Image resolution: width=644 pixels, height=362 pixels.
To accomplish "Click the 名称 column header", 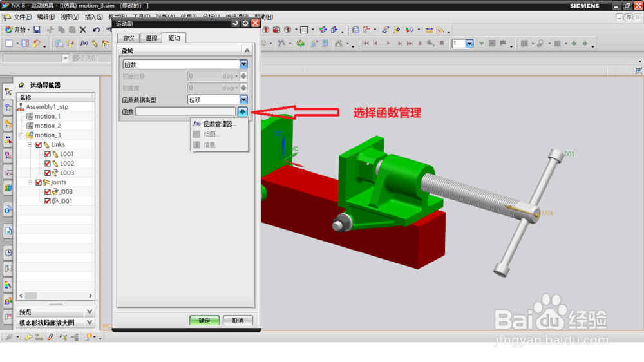I will pos(55,97).
